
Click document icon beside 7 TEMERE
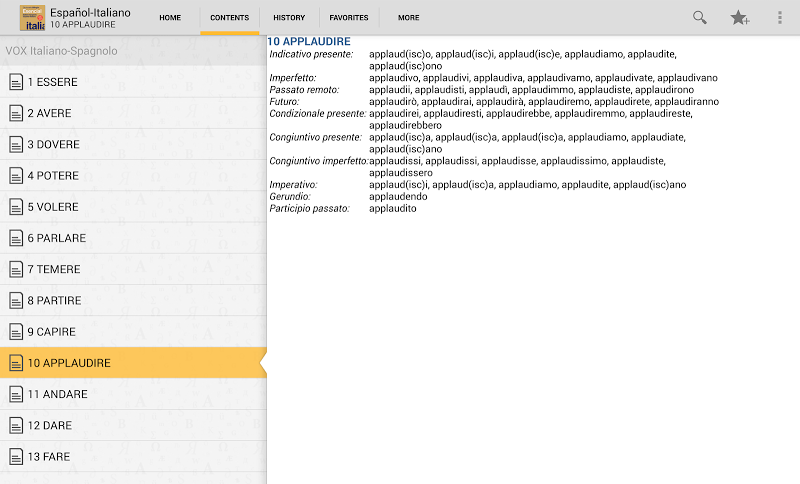click(16, 269)
